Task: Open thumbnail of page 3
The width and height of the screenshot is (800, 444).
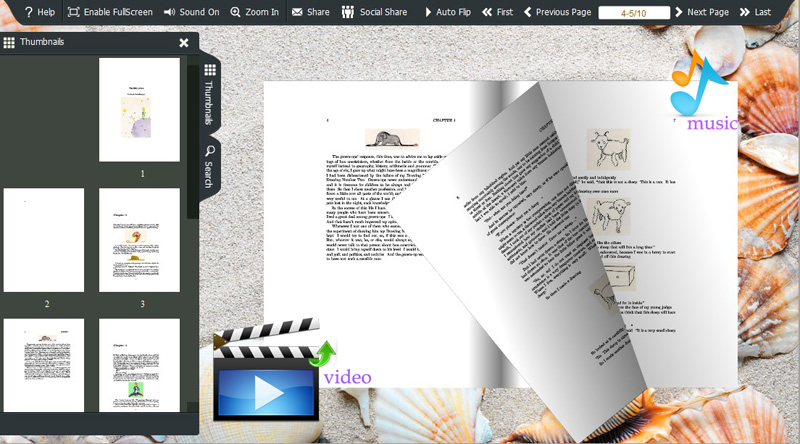Action: click(139, 240)
